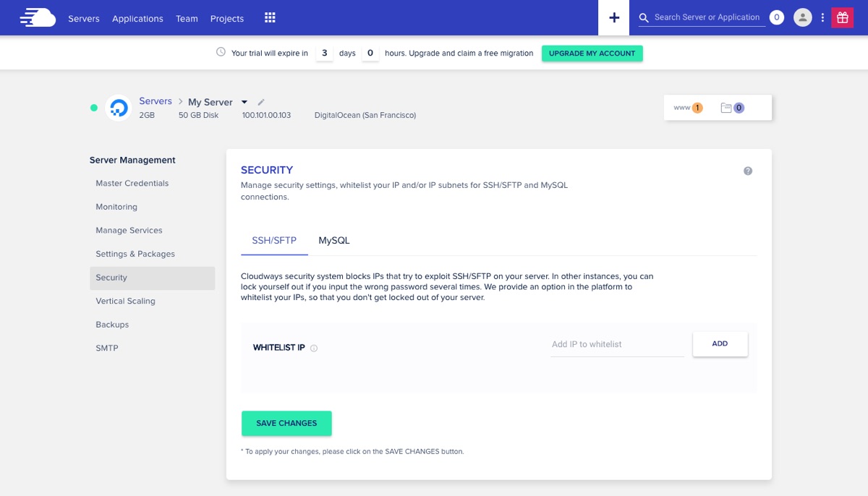This screenshot has height=496, width=868.
Task: Open the Projects menu in header
Action: click(227, 19)
